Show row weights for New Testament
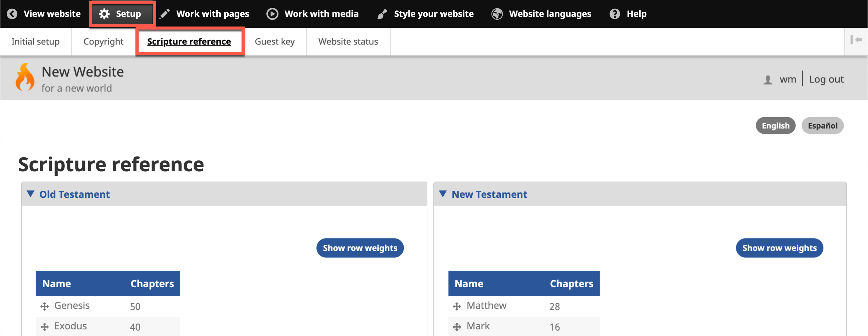The image size is (868, 336). [x=779, y=248]
